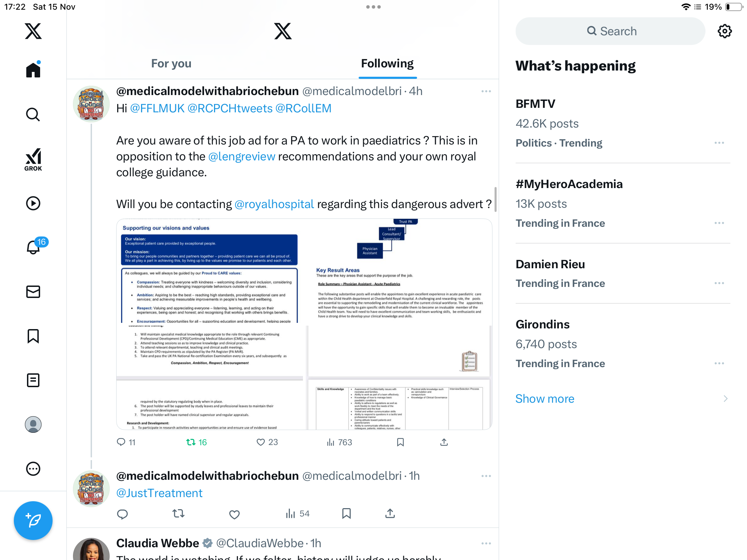Bookmark the @JustTreatment reply post
The height and width of the screenshot is (560, 747).
[346, 514]
